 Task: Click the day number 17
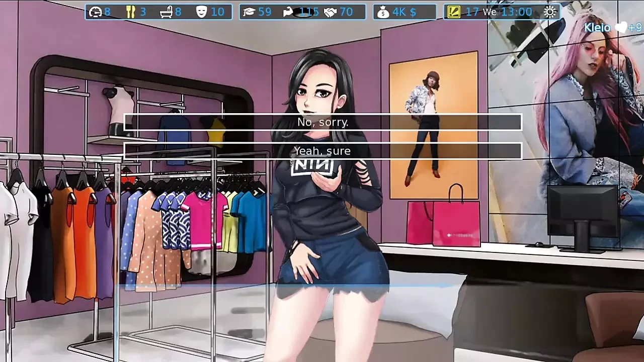tap(472, 12)
